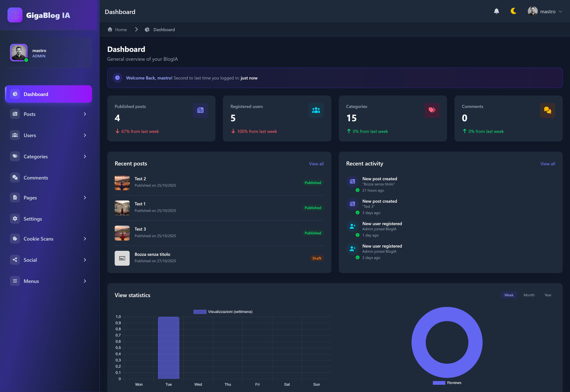Click View all in Recent activity
This screenshot has width=570, height=392.
pos(547,164)
